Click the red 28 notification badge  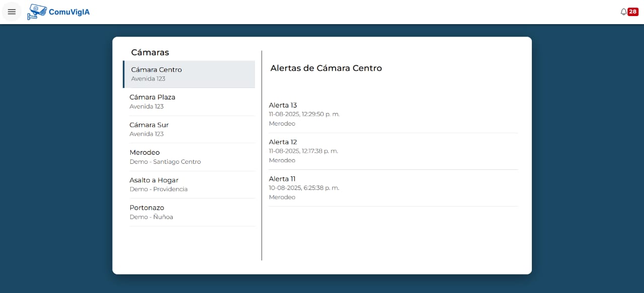[632, 12]
